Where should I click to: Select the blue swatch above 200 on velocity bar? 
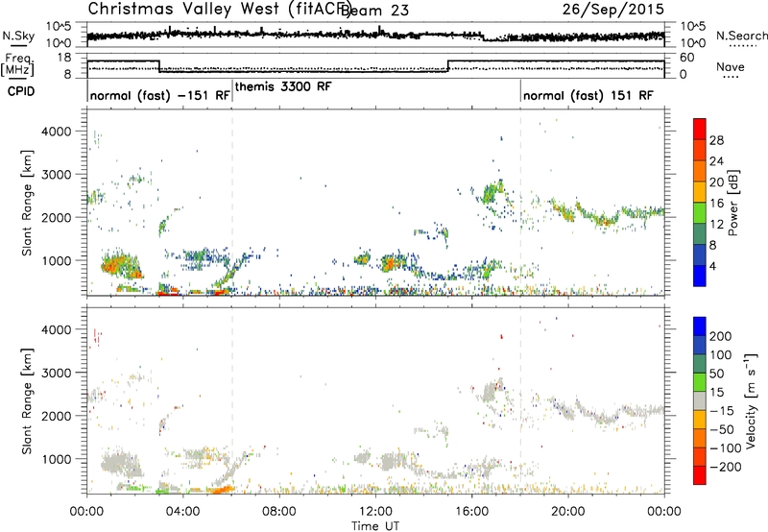[700, 326]
